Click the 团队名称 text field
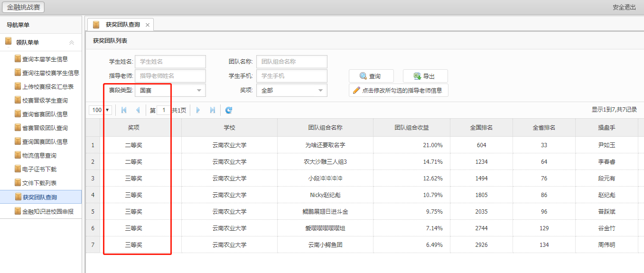Image resolution: width=644 pixels, height=273 pixels. [x=291, y=62]
